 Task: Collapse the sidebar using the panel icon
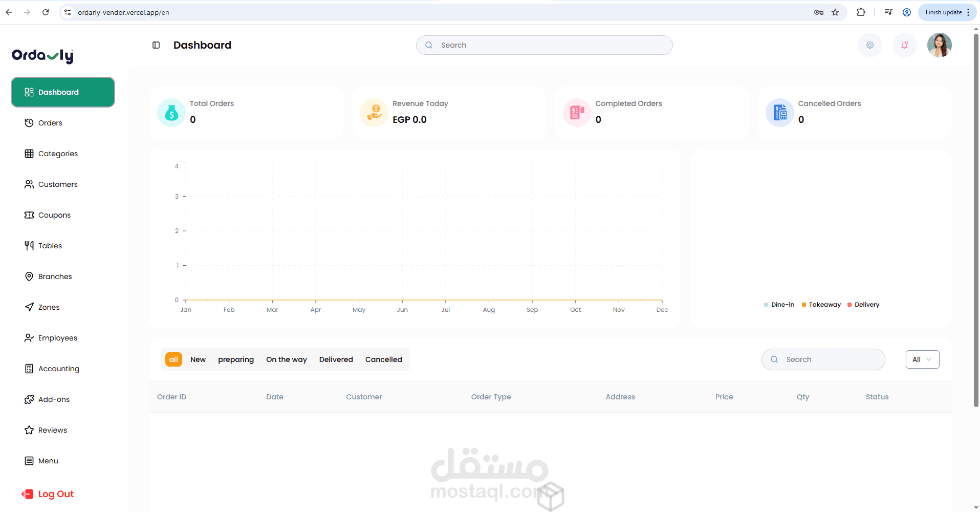point(156,45)
